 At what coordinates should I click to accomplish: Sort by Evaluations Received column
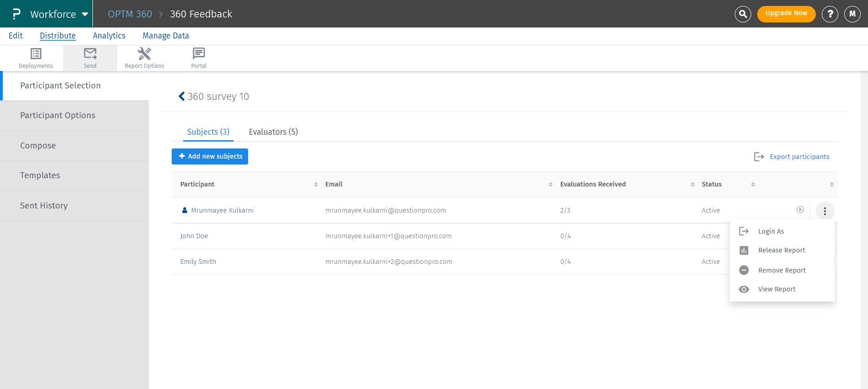692,184
